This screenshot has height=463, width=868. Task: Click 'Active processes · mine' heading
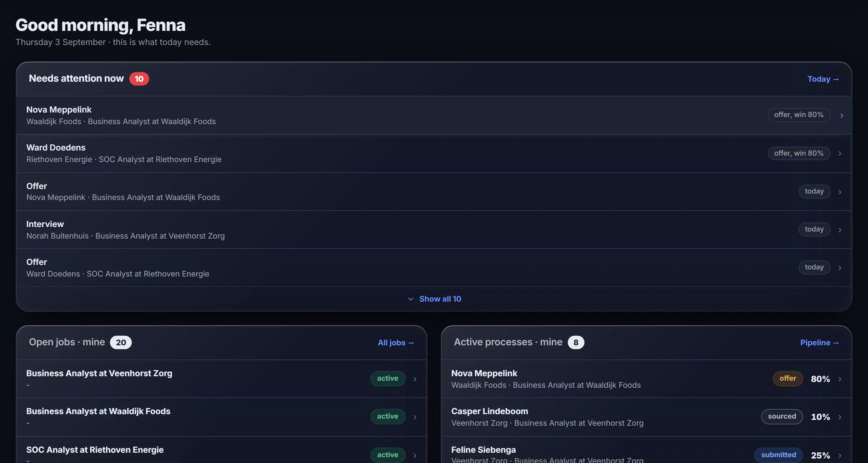[x=508, y=342]
